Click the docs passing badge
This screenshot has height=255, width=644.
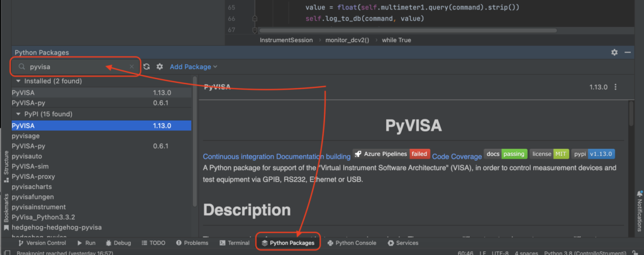click(x=506, y=154)
